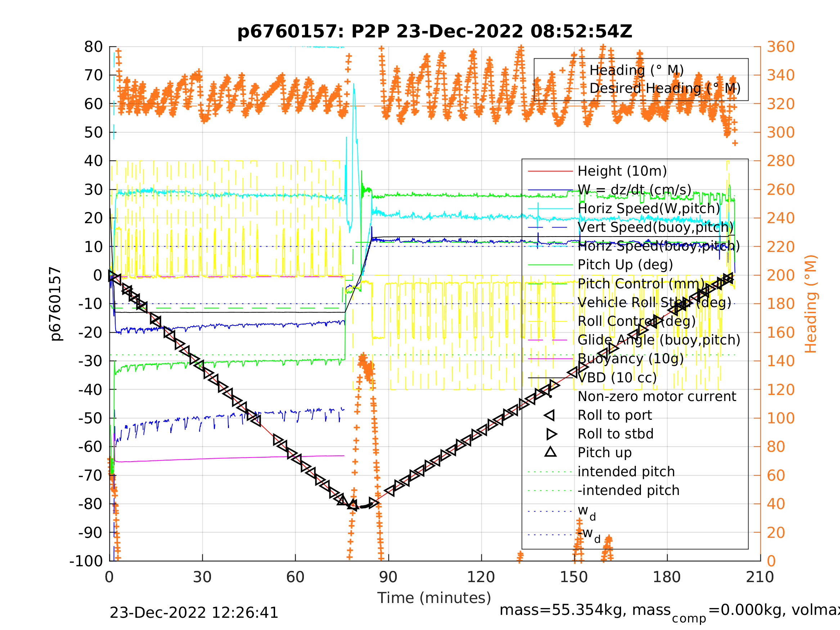Click the 'Pitch Up (deg)' legend label

(625, 265)
